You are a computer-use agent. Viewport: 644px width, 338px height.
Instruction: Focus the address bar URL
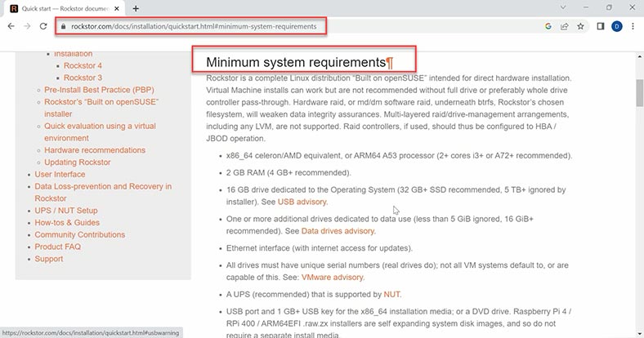[x=194, y=26]
